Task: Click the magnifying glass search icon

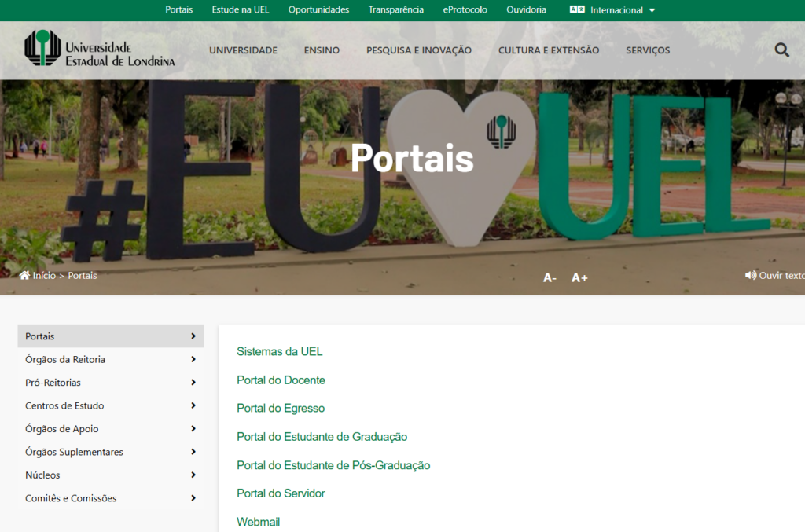Action: [x=781, y=50]
